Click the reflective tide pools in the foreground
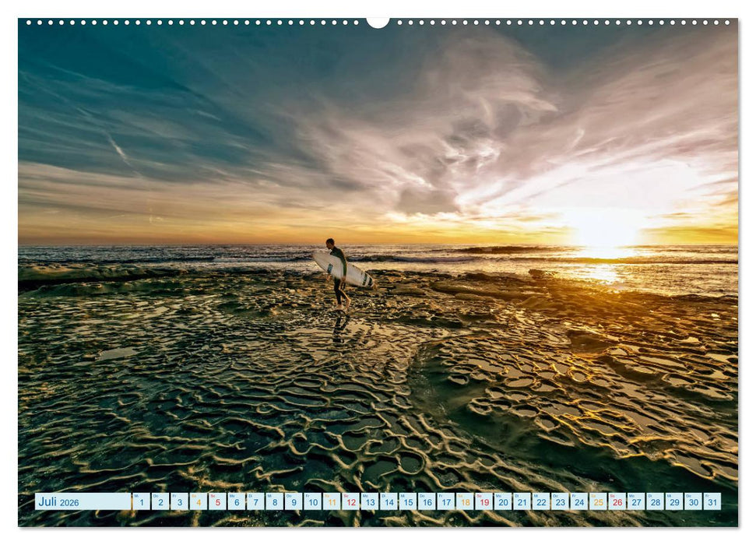This screenshot has width=756, height=545. (x=350, y=420)
